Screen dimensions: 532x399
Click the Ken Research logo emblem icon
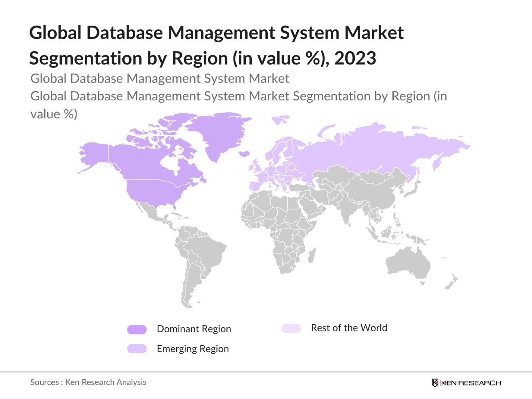pyautogui.click(x=435, y=383)
